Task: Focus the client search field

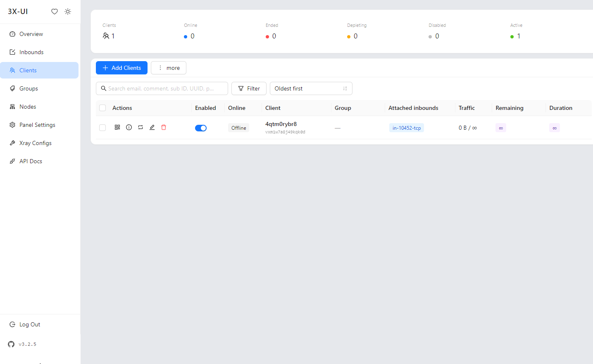Action: 162,88
